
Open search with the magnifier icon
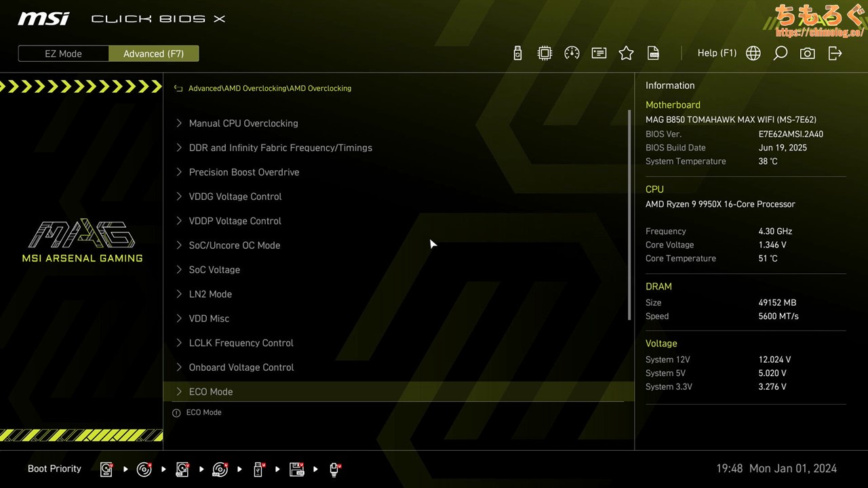click(x=780, y=54)
